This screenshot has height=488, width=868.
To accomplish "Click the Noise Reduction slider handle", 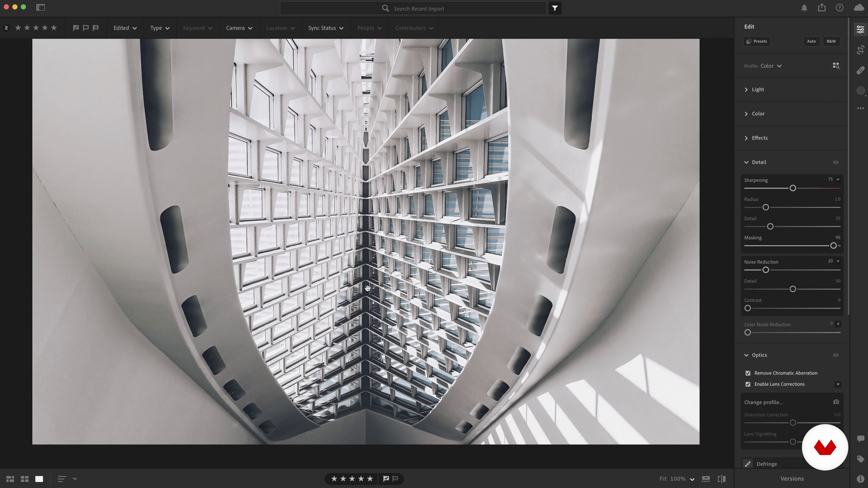I will click(x=766, y=270).
